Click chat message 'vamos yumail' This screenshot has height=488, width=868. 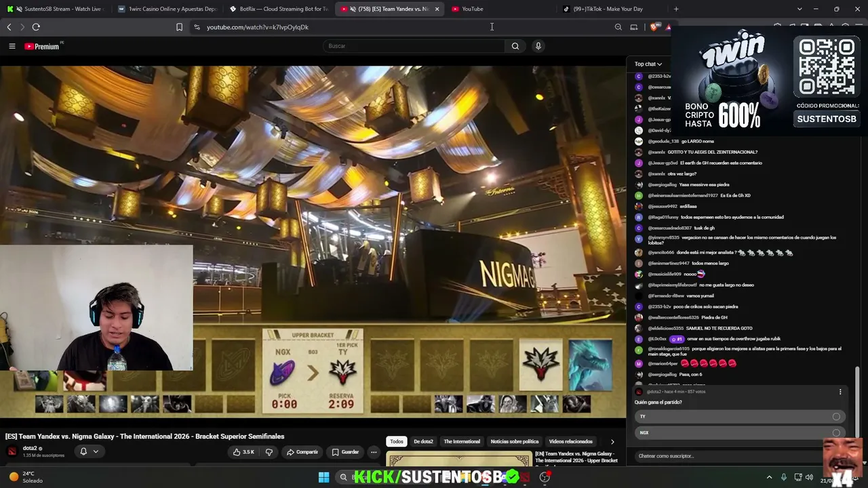pyautogui.click(x=700, y=296)
